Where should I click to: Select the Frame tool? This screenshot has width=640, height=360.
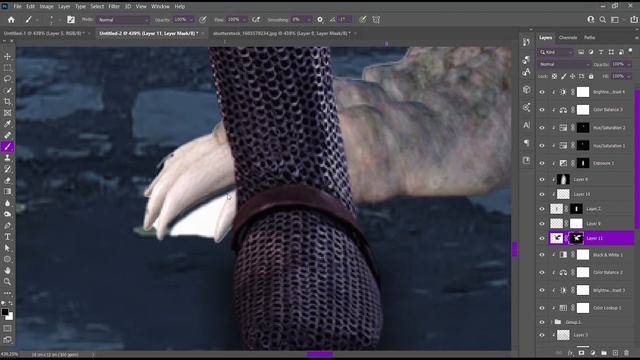coord(7,113)
